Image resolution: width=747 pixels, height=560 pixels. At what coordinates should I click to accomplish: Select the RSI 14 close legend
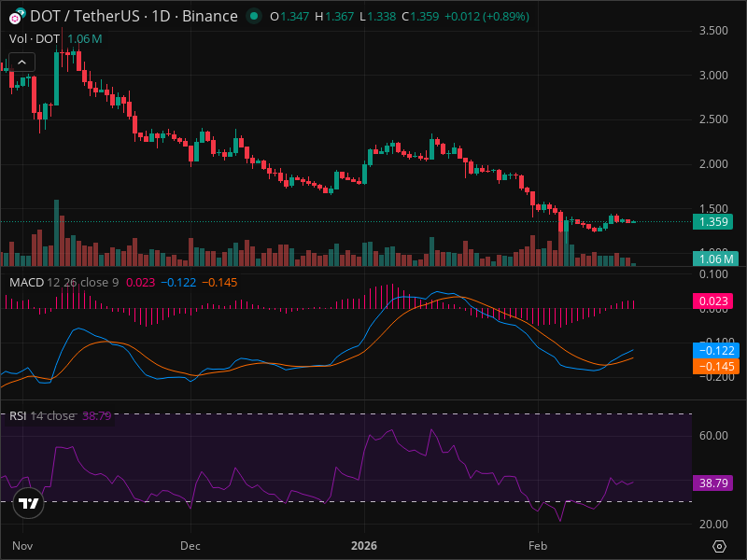[42, 415]
